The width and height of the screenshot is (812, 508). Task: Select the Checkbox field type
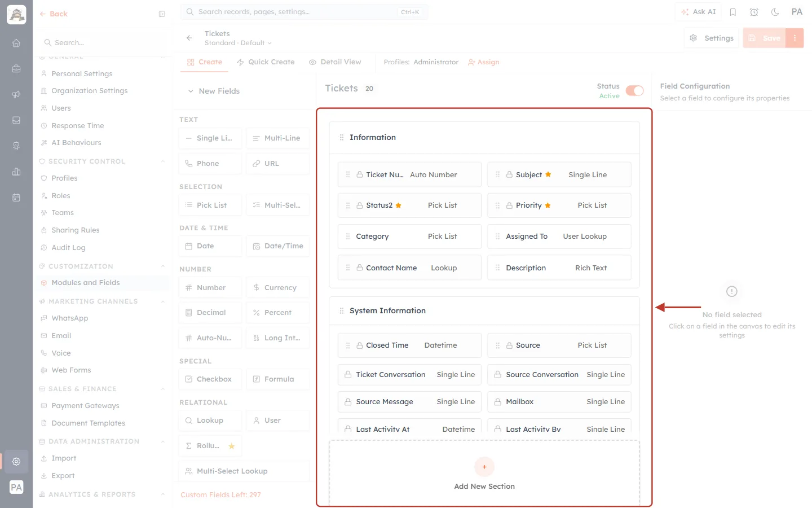pyautogui.click(x=210, y=379)
